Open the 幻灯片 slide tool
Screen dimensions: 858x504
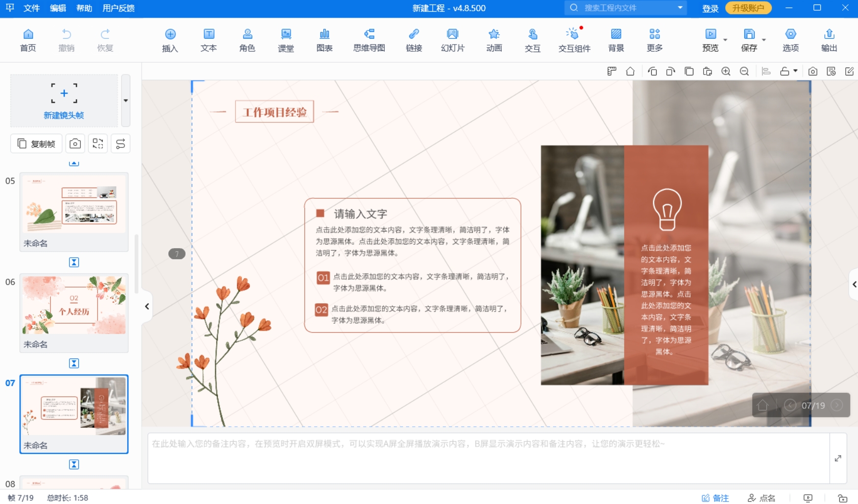pyautogui.click(x=453, y=40)
